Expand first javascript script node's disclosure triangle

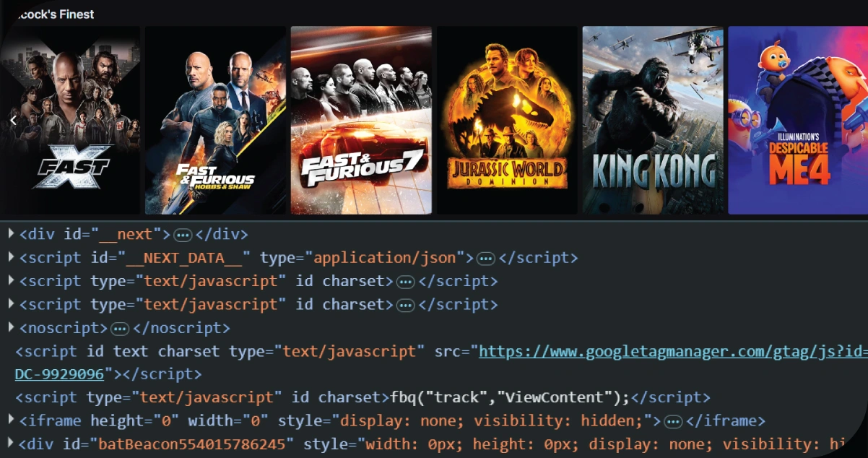click(10, 280)
